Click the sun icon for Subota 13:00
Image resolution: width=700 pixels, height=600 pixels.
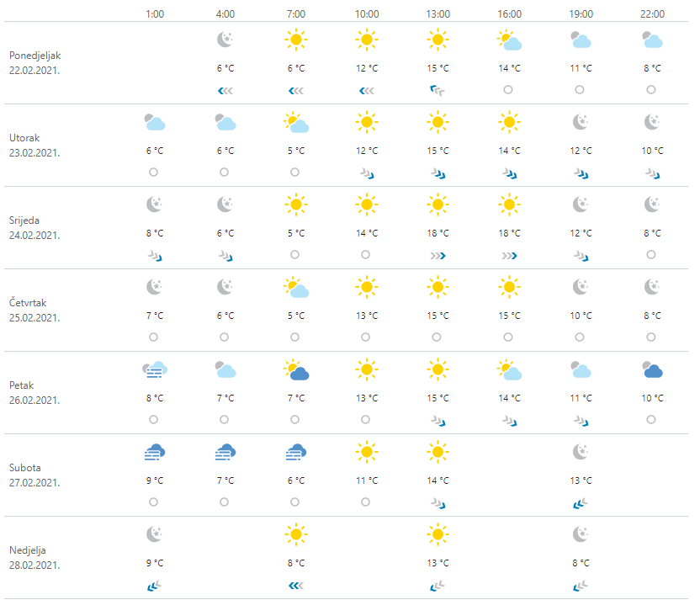437,452
